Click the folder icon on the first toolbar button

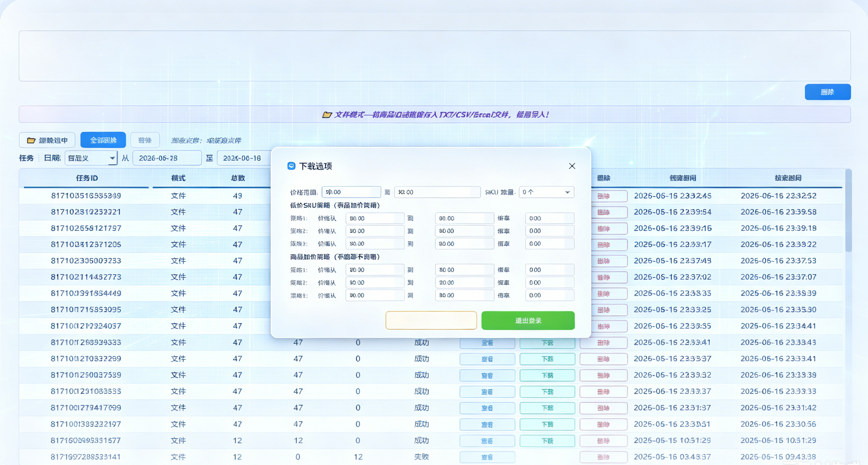[31, 140]
